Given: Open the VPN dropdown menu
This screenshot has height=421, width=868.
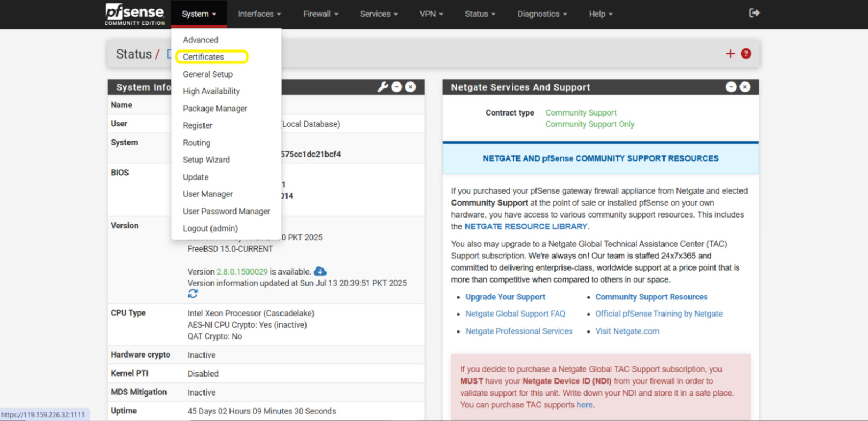Looking at the screenshot, I should coord(431,14).
